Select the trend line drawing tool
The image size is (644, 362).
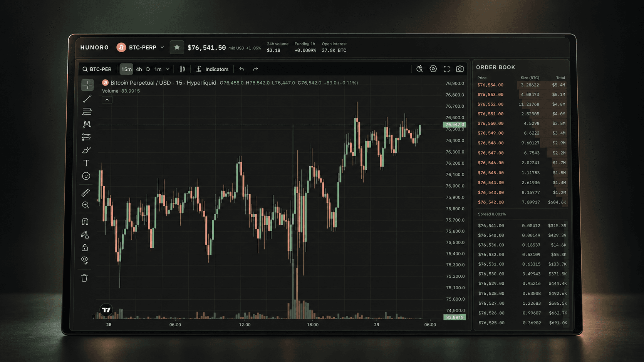point(87,99)
